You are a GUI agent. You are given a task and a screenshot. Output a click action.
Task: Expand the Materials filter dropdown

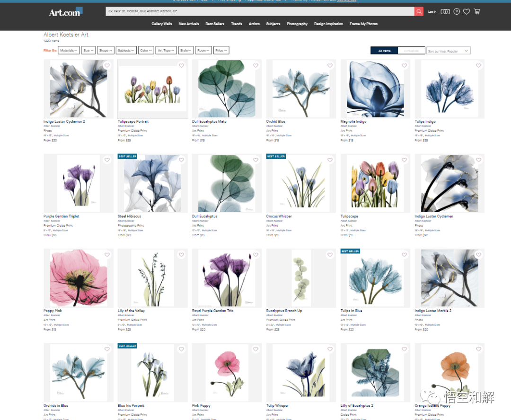[x=69, y=50]
